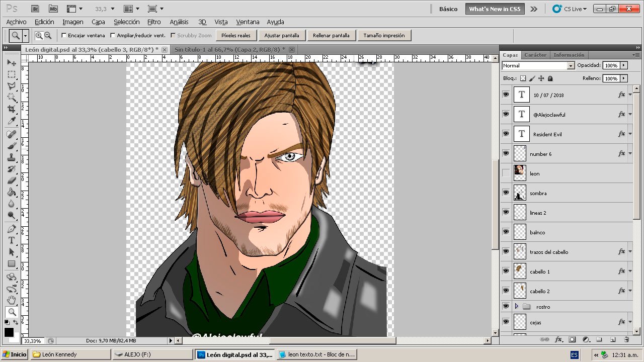Open the zoom tool preset dropdown
This screenshot has height=362, width=644.
[25, 35]
